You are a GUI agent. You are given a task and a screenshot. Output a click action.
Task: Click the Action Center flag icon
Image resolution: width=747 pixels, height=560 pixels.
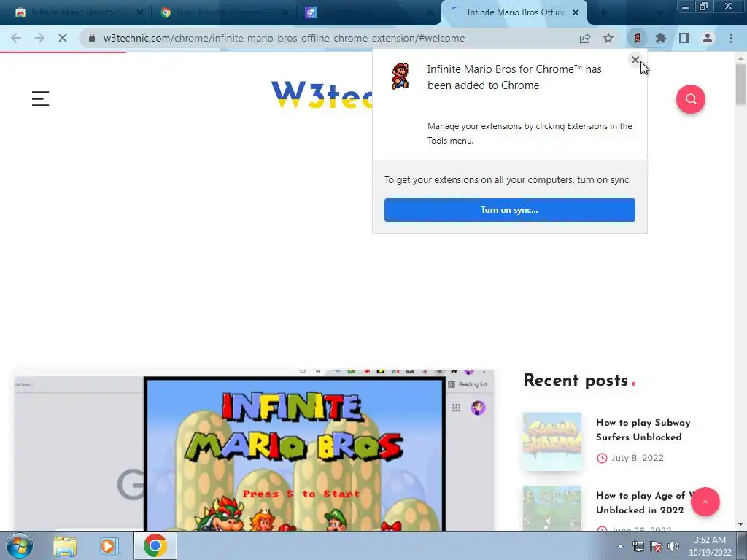pyautogui.click(x=656, y=546)
